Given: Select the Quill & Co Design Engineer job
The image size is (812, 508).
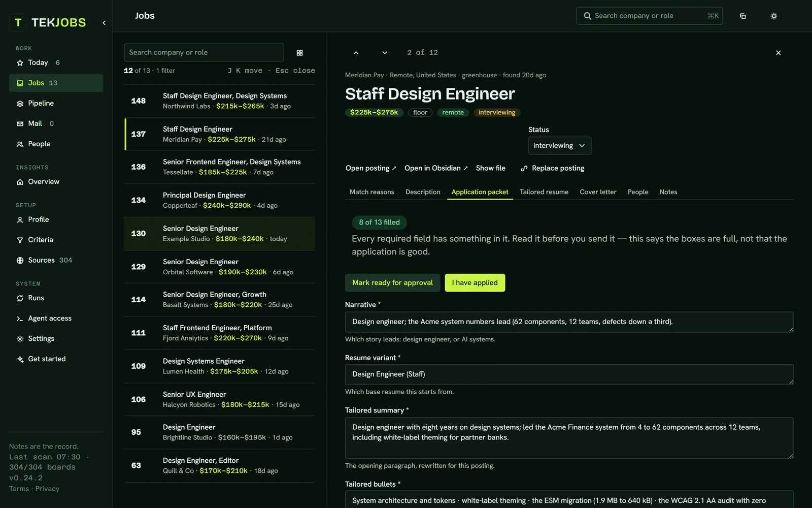Looking at the screenshot, I should 220,465.
